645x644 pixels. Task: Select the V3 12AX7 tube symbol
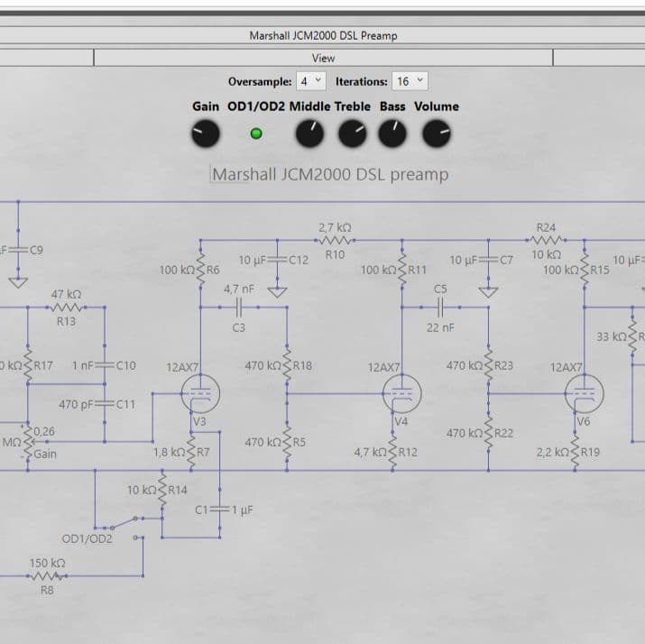pyautogui.click(x=200, y=393)
